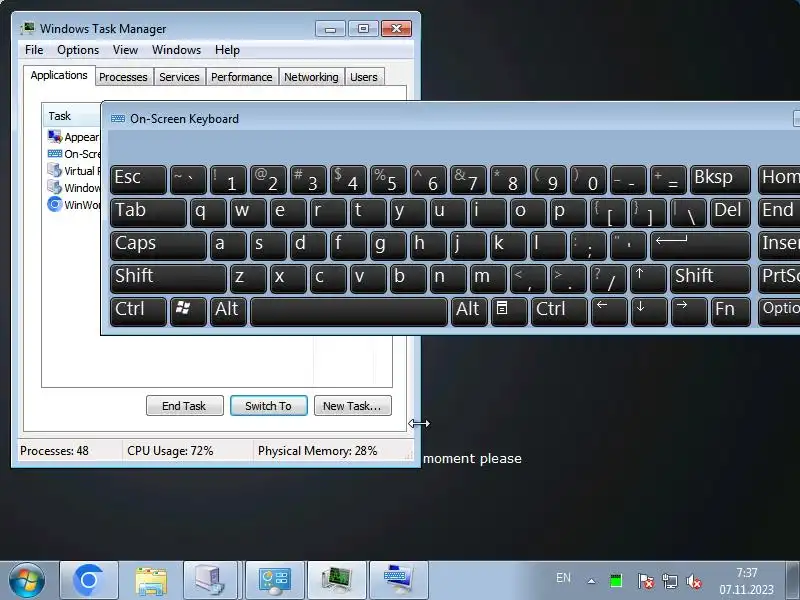Click the q key on On-Screen Keyboard
The width and height of the screenshot is (800, 600).
click(208, 213)
